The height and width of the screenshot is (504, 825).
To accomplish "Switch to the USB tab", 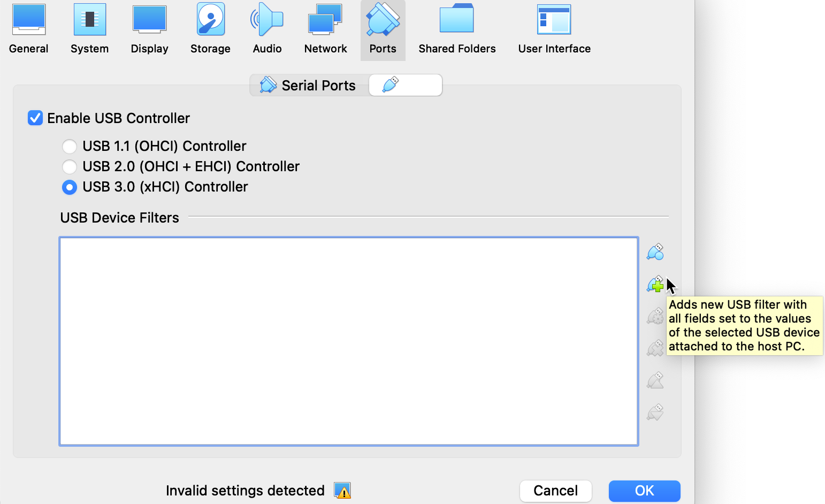I will click(405, 85).
